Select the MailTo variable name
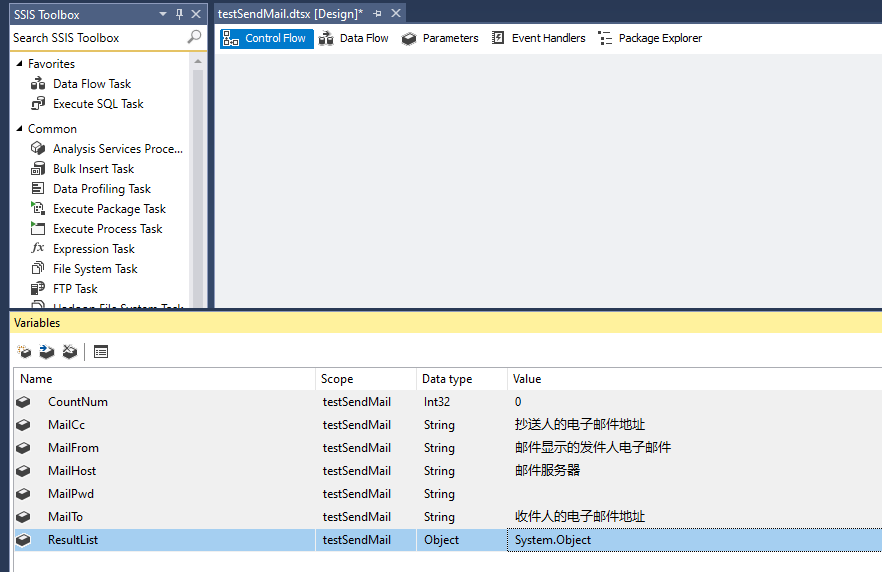 click(x=65, y=517)
